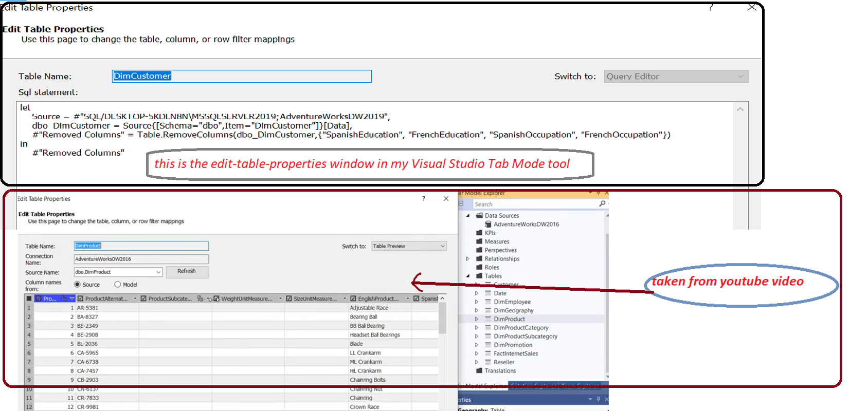Click the search magnifier icon in Model Explorer
This screenshot has width=868, height=411.
602,204
